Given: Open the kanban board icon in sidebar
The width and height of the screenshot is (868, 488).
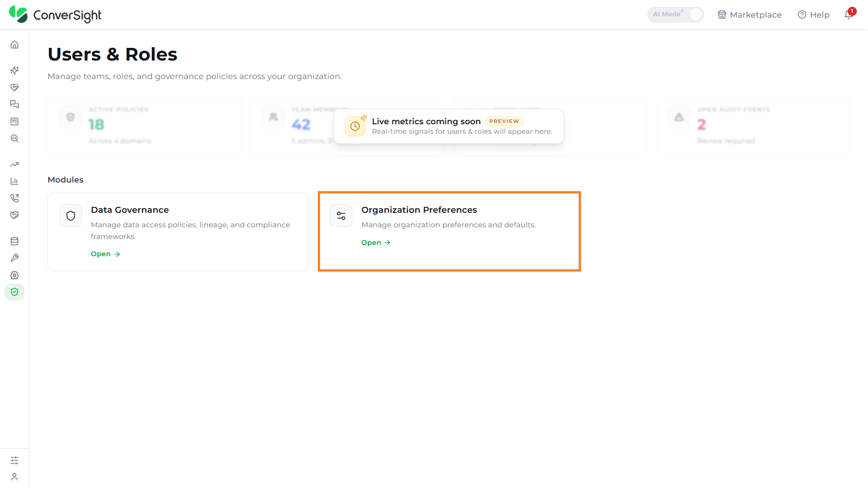Looking at the screenshot, I should coord(14,122).
